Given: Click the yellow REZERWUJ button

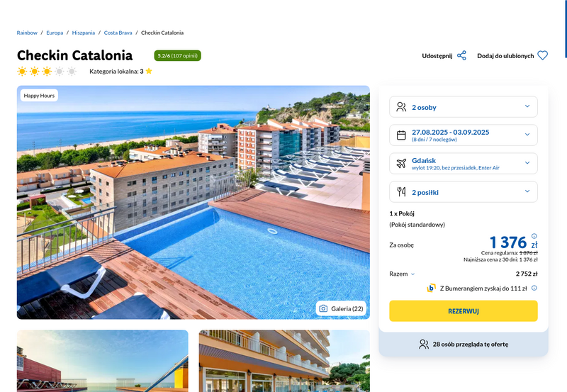Looking at the screenshot, I should pos(464,311).
